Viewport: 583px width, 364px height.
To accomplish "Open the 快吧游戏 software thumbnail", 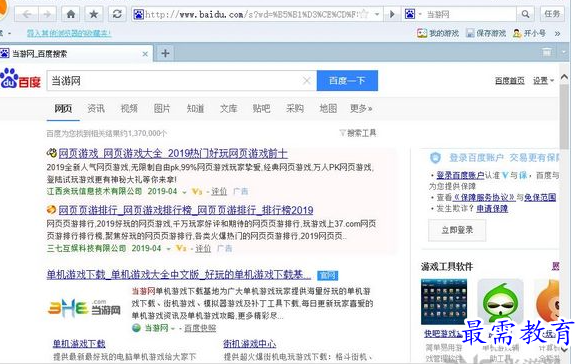I will (x=444, y=302).
